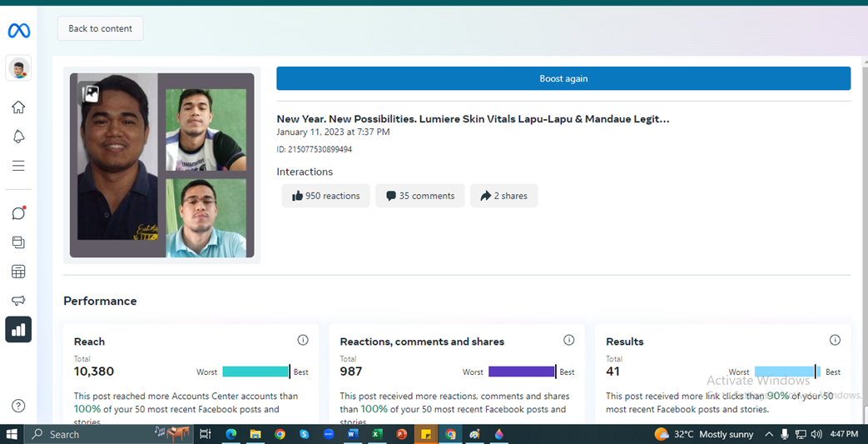This screenshot has height=444, width=868.
Task: Click the post title New Year. New Possibilities
Action: click(474, 119)
